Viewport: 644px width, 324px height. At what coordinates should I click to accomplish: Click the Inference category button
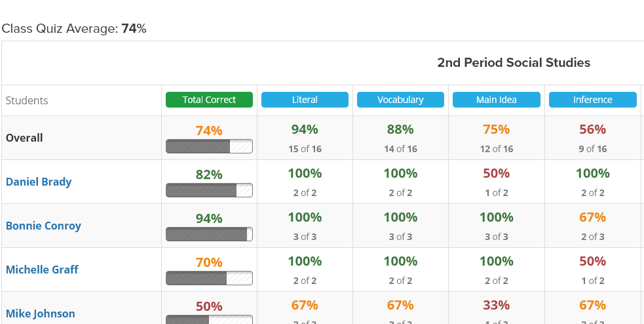point(593,100)
